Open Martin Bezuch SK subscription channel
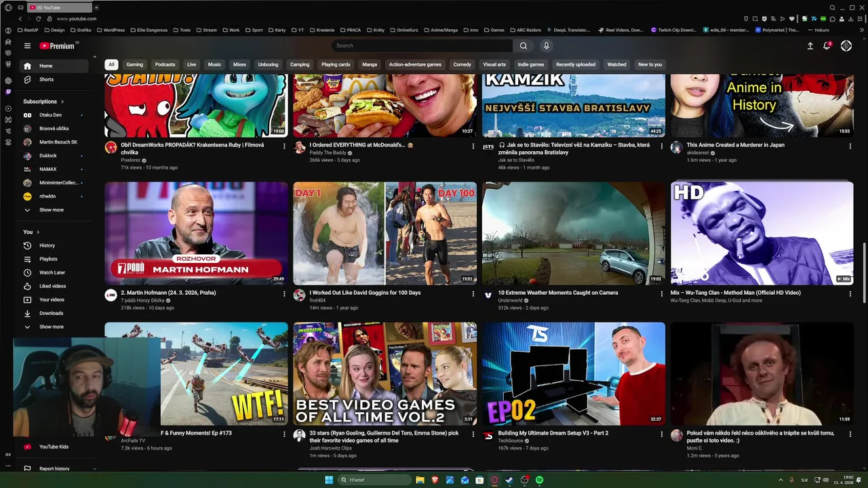 [x=54, y=142]
